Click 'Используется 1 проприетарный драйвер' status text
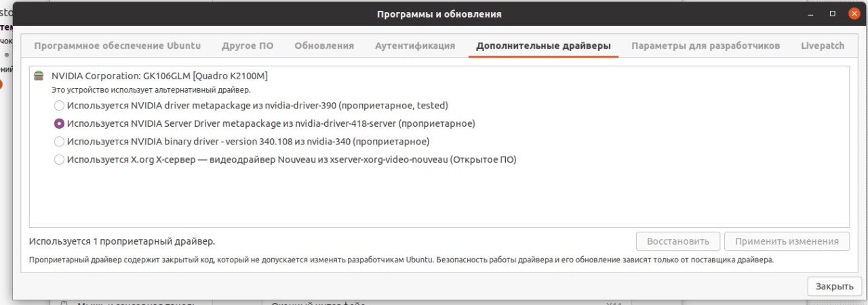The width and height of the screenshot is (868, 305). pos(123,241)
